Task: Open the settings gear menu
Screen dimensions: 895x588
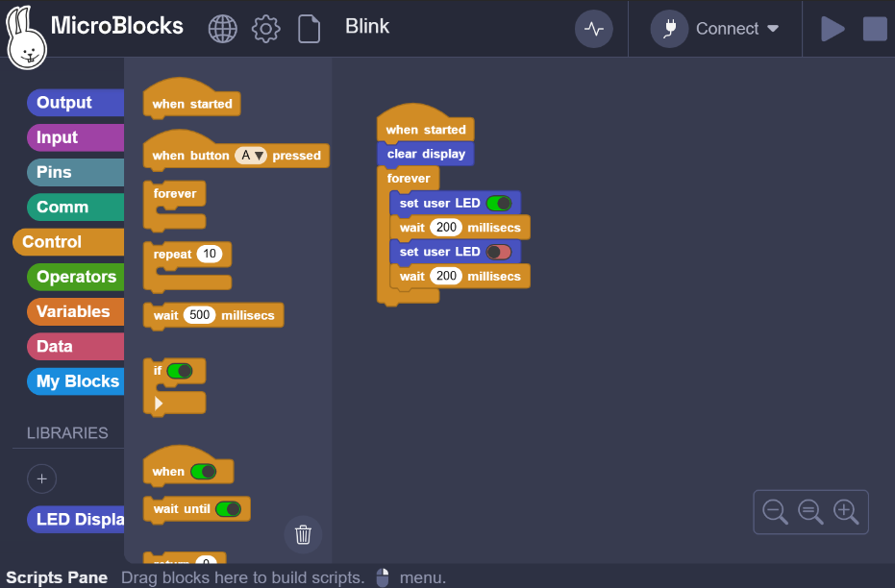Action: click(x=266, y=29)
